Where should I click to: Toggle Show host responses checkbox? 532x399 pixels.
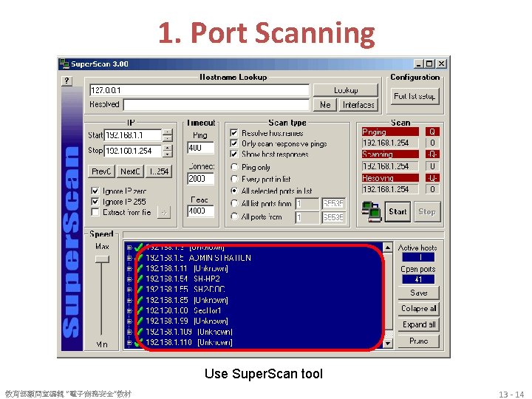(233, 154)
